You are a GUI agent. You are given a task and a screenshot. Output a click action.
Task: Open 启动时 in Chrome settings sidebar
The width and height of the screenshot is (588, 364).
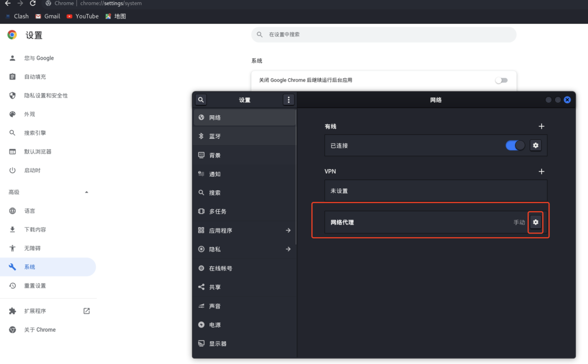[x=48, y=170]
